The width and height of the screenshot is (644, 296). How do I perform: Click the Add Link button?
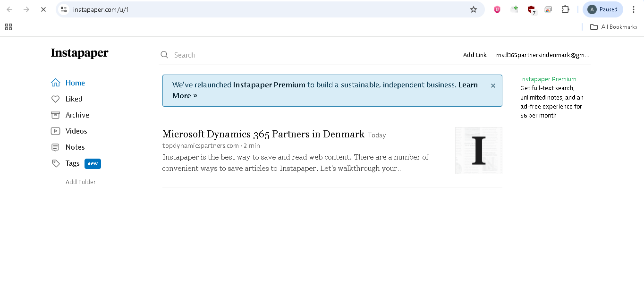click(475, 55)
